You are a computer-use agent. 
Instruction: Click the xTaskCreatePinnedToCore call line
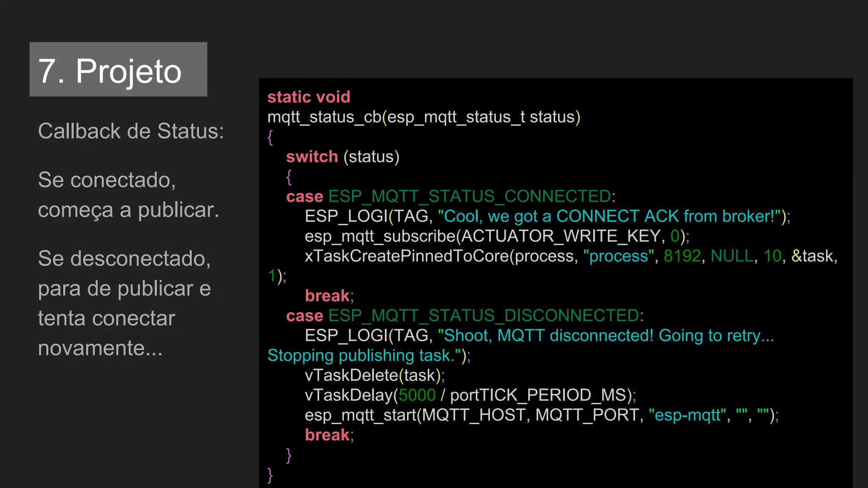point(571,256)
